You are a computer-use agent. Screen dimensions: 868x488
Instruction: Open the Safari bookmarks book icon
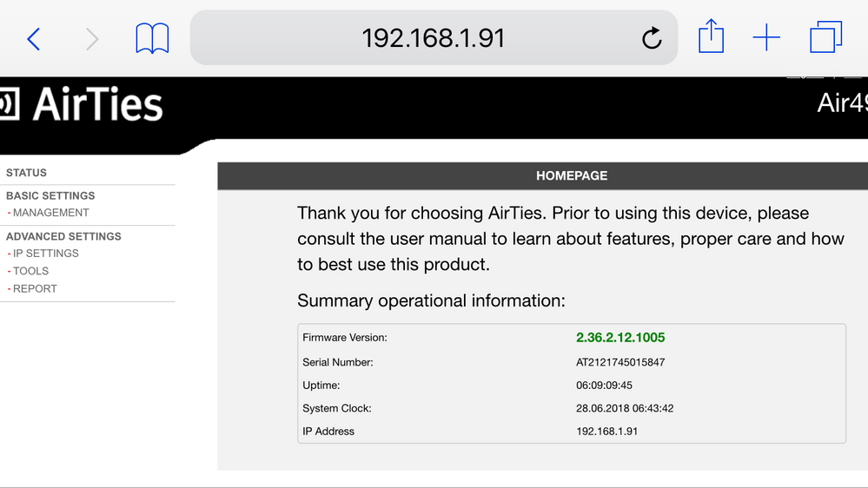tap(152, 39)
